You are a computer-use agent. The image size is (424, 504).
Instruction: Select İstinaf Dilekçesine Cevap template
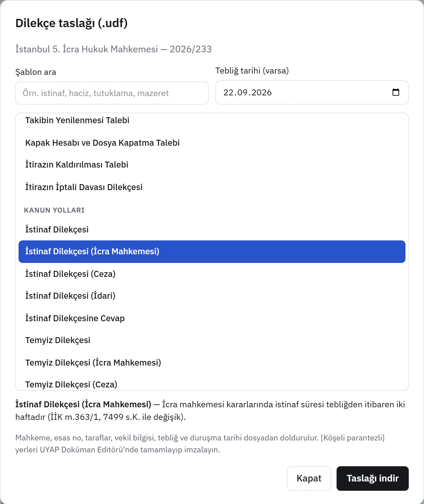pos(212,318)
